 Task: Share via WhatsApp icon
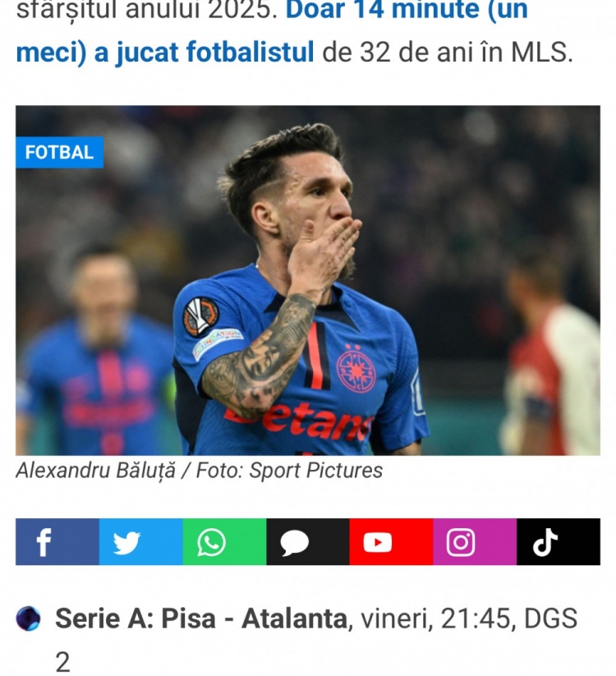tap(224, 541)
